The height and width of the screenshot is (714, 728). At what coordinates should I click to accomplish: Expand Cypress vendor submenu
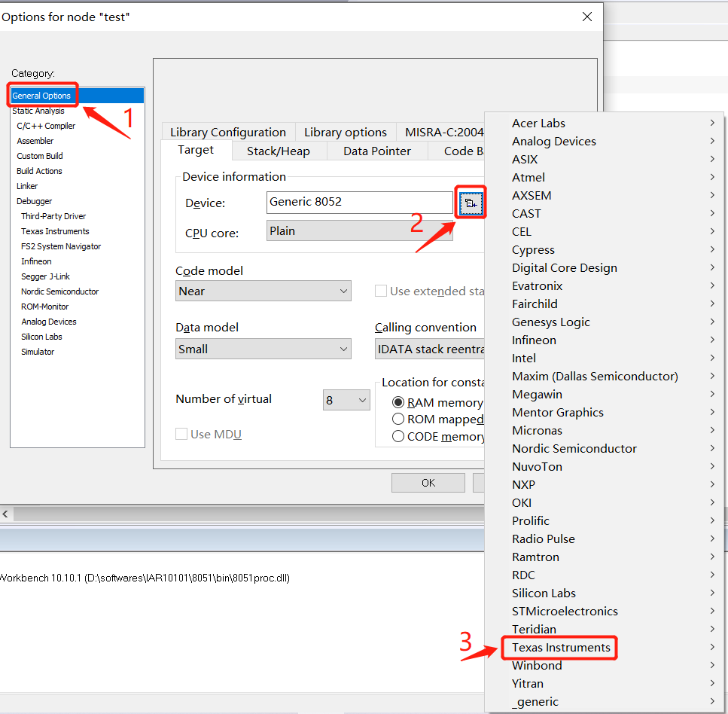point(604,249)
